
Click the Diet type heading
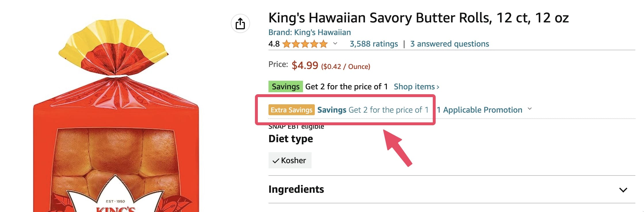point(291,139)
